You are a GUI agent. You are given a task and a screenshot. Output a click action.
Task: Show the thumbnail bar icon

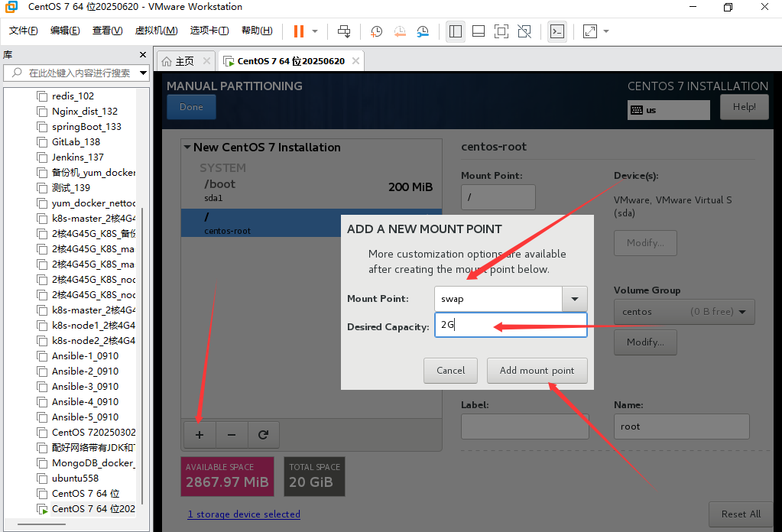coord(479,31)
